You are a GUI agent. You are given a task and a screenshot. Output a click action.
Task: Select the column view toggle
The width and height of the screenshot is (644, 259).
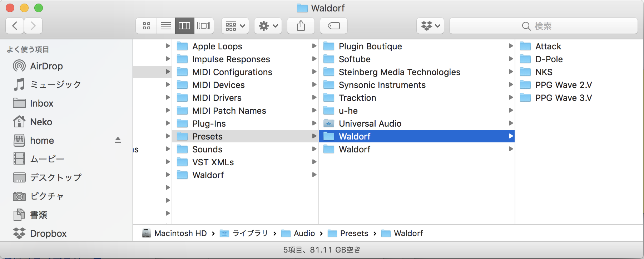click(x=184, y=26)
